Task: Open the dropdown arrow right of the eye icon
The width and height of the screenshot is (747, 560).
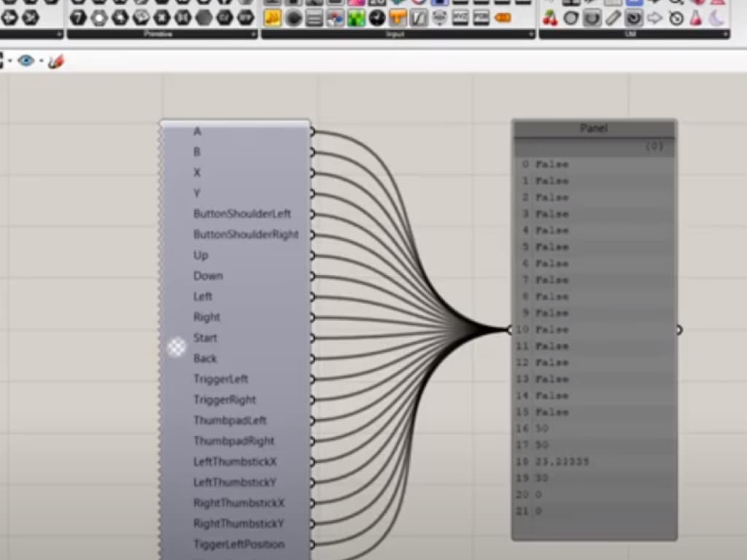Action: click(42, 61)
